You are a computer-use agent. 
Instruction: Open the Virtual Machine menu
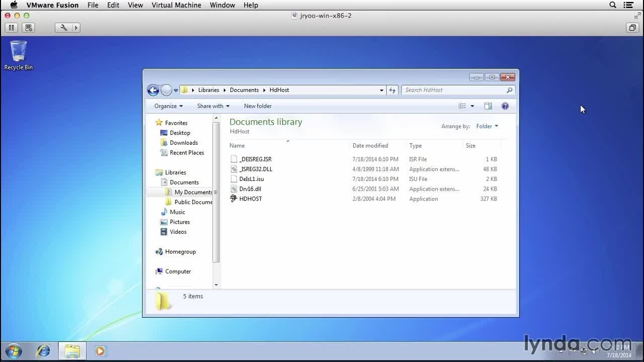point(176,5)
